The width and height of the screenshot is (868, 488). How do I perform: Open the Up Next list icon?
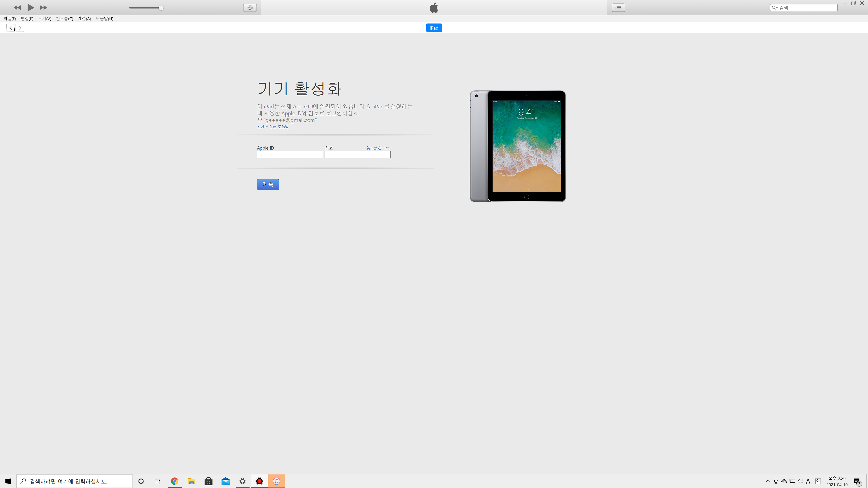618,7
